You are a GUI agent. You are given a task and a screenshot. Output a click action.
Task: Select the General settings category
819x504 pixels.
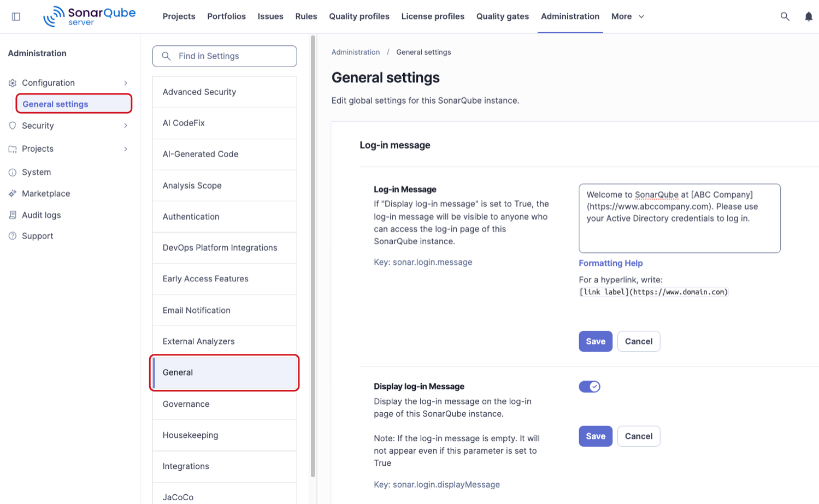(225, 372)
